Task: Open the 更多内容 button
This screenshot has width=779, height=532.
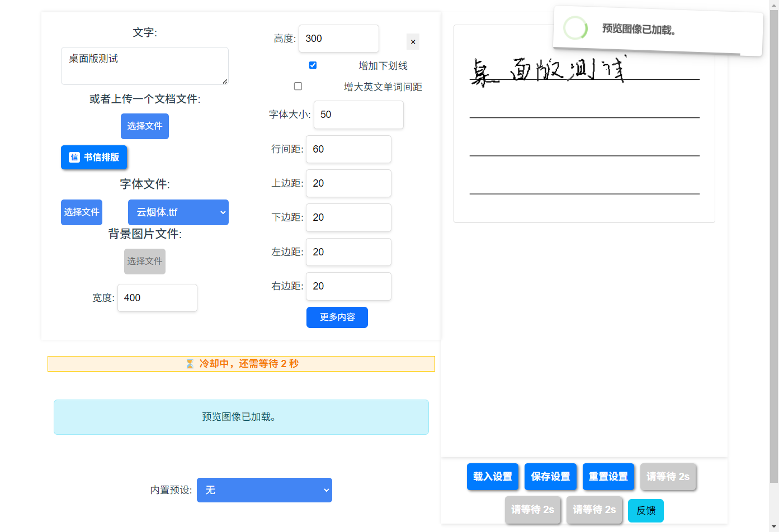Action: pos(337,317)
